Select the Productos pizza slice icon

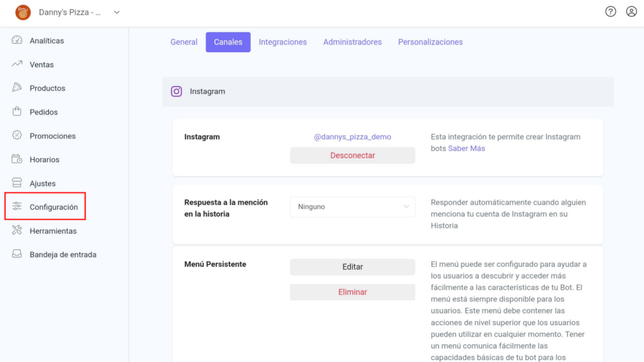coord(17,87)
